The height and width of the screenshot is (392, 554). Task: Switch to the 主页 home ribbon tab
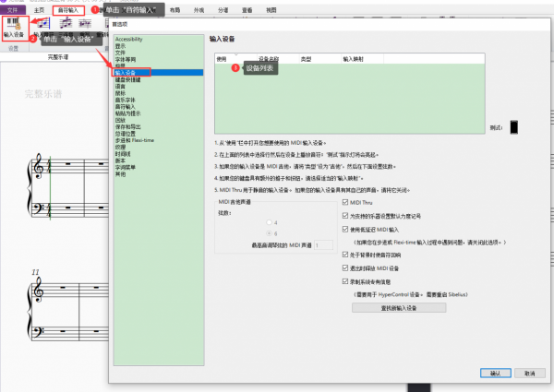tap(39, 10)
